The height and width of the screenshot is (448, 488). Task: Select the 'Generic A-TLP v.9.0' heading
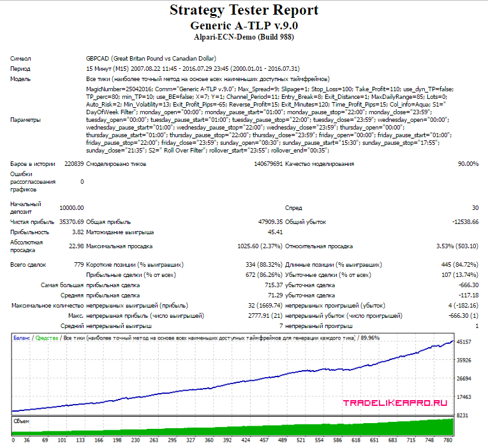point(244,26)
